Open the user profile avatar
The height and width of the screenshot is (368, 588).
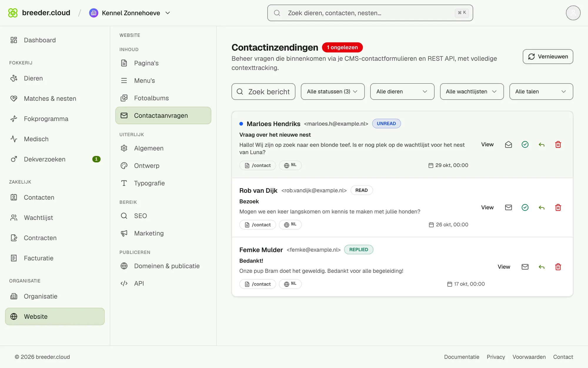(573, 13)
